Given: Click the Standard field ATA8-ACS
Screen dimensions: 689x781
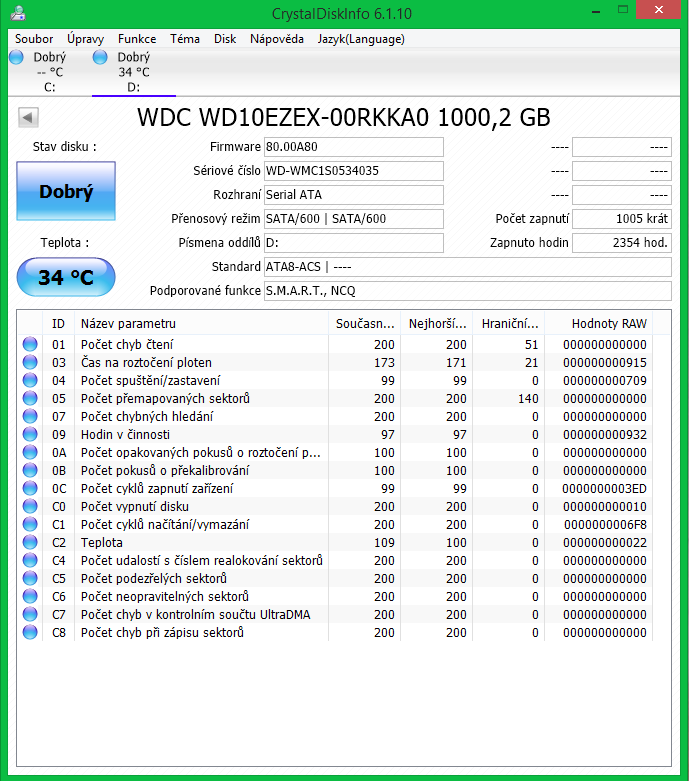Looking at the screenshot, I should pyautogui.click(x=468, y=266).
